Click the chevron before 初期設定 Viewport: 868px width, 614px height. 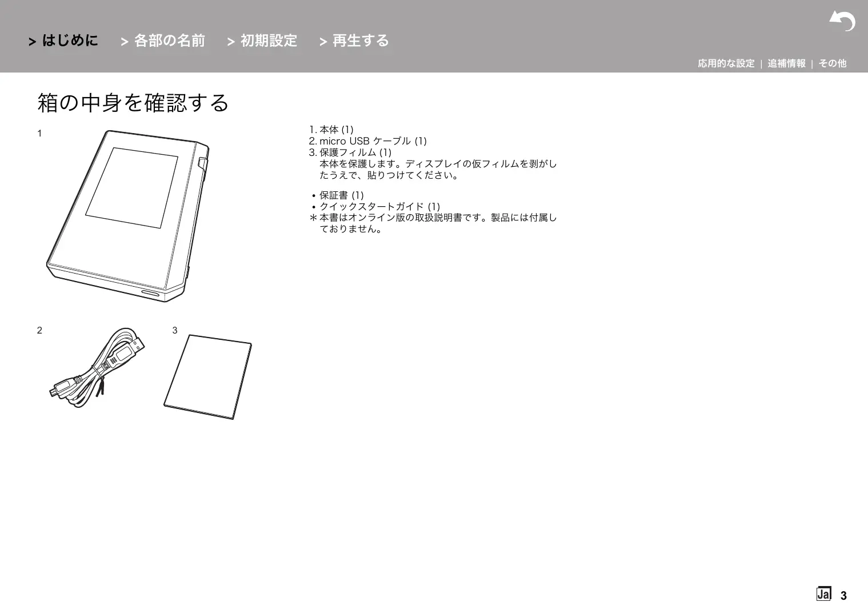click(x=231, y=42)
